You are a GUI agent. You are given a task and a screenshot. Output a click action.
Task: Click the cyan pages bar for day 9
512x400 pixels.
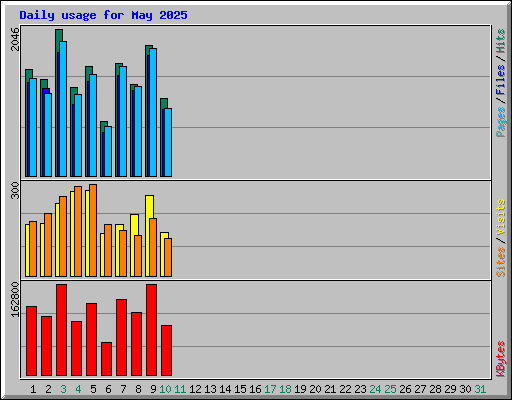[153, 112]
